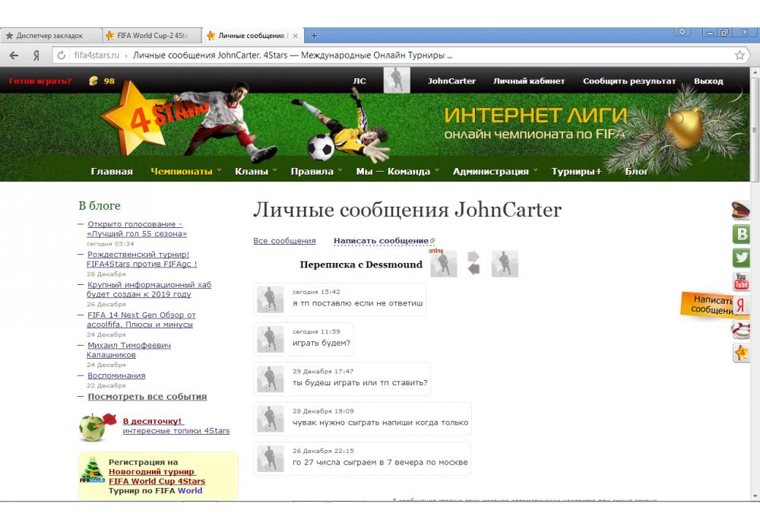Screen dimensions: 760x532
Task: Click the browser back arrow
Action: pos(14,55)
